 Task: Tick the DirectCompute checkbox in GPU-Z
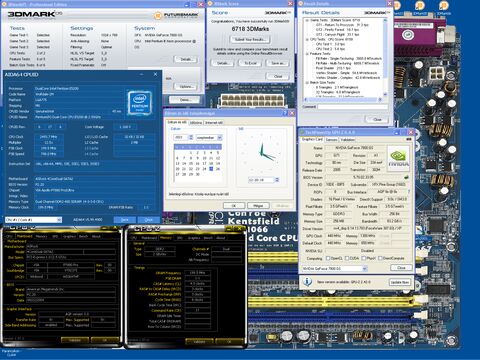[x=380, y=258]
